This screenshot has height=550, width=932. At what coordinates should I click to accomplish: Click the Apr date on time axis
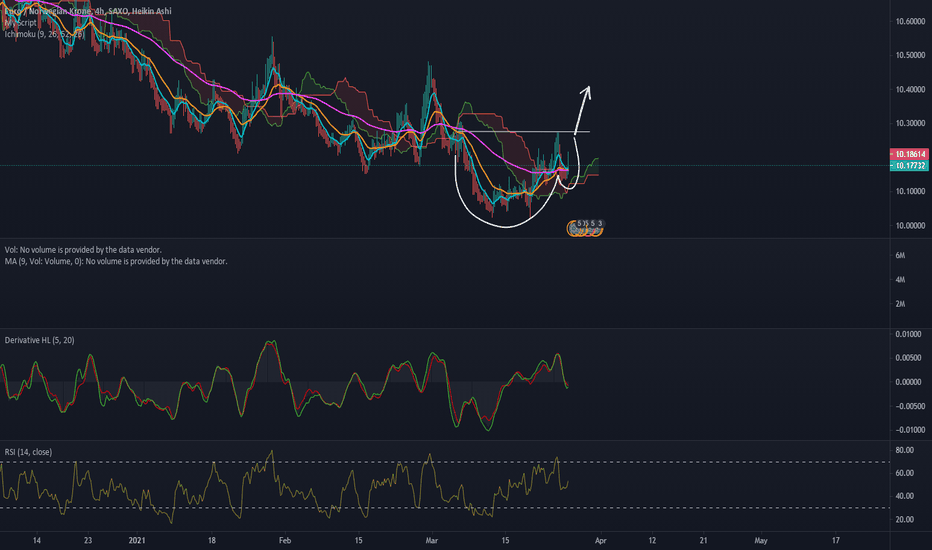(x=601, y=540)
